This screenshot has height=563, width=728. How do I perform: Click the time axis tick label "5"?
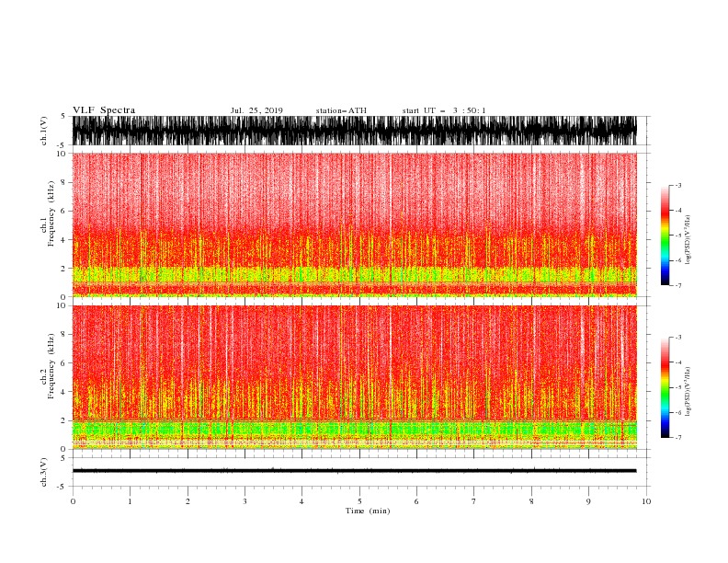tap(359, 501)
